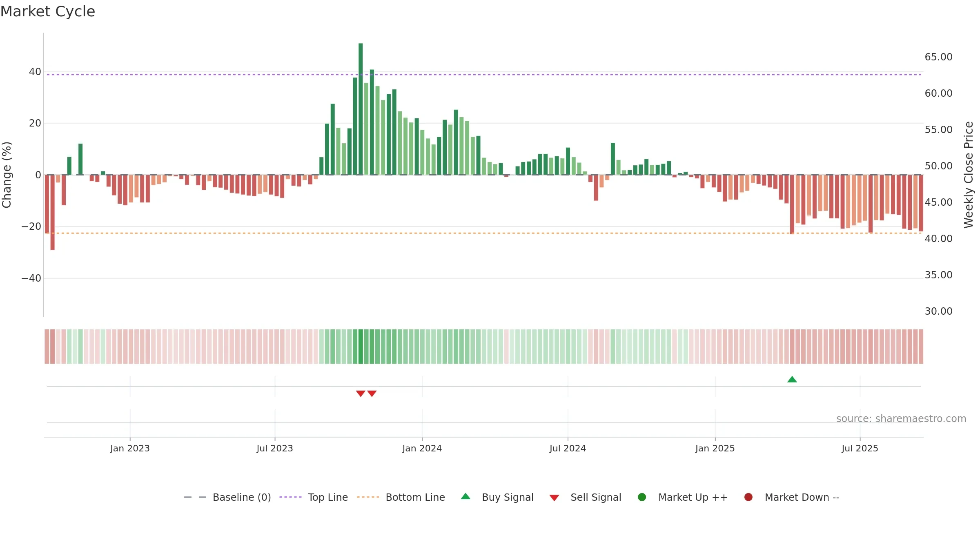This screenshot has height=551, width=980.
Task: Click the 30.00 price tick label
Action: pos(938,311)
